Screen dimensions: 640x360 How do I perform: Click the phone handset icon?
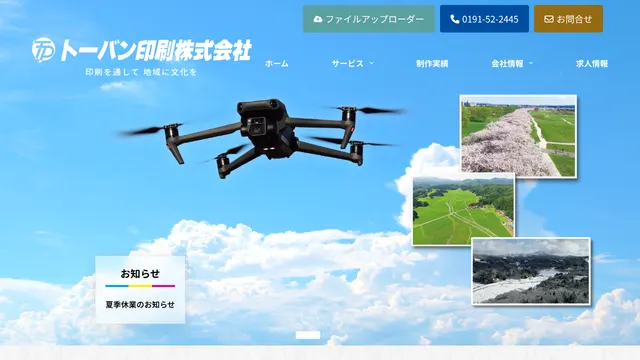(x=455, y=19)
